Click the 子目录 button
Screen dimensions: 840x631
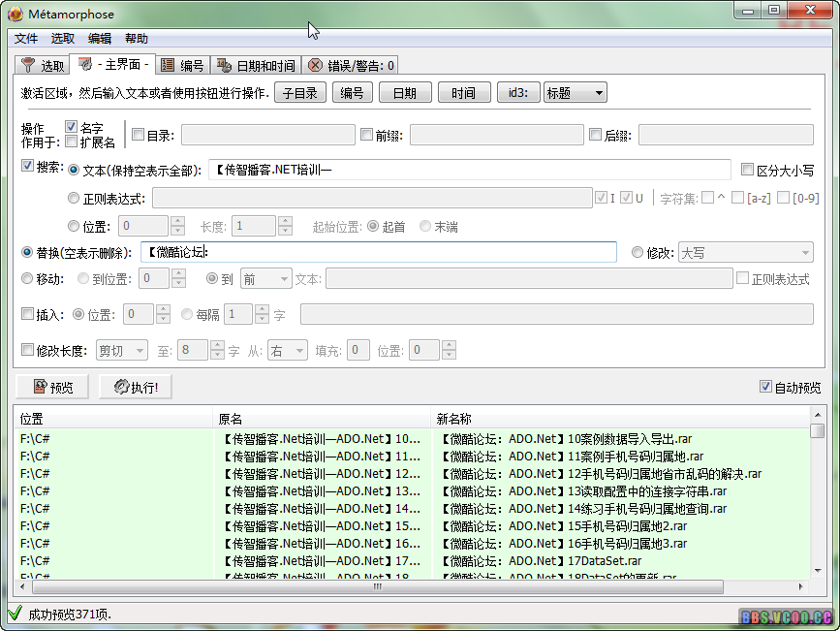(300, 93)
